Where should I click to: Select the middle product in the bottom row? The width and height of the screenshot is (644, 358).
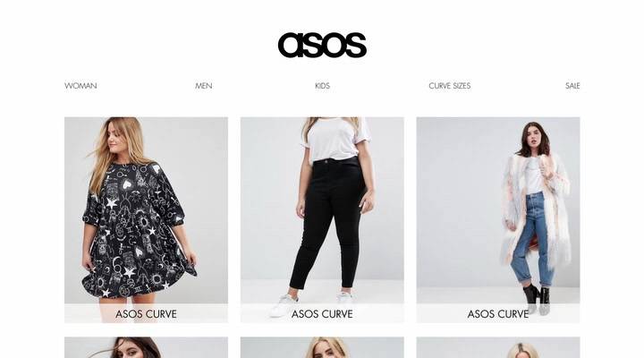pyautogui.click(x=322, y=348)
